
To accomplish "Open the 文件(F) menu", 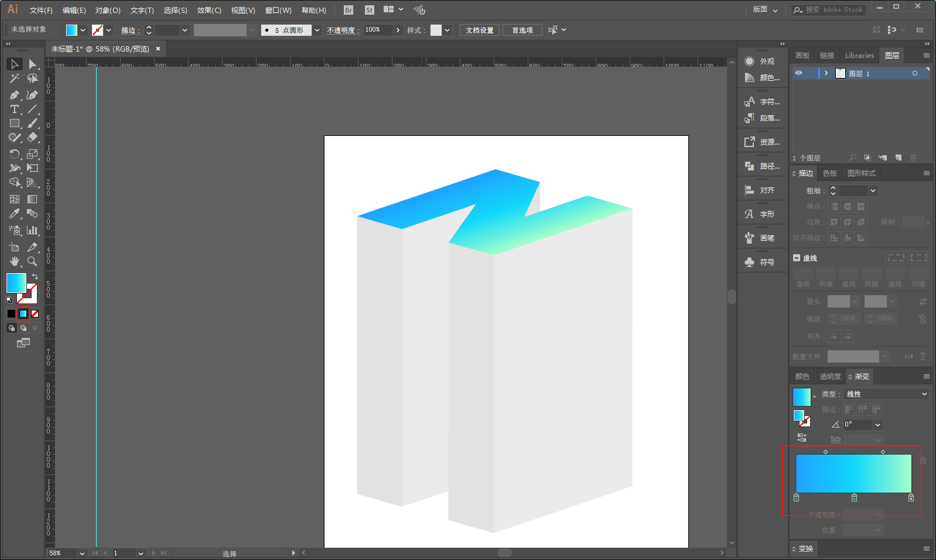I will [x=41, y=10].
